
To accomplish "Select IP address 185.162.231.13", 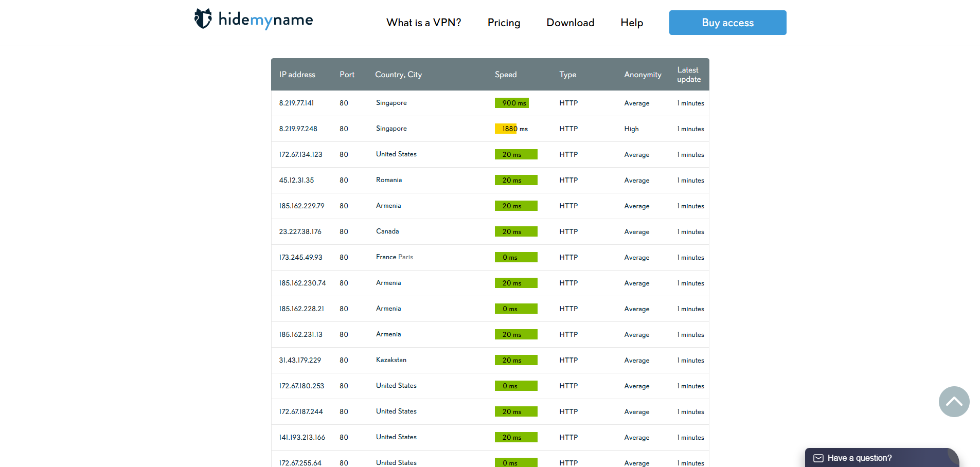I will [301, 334].
